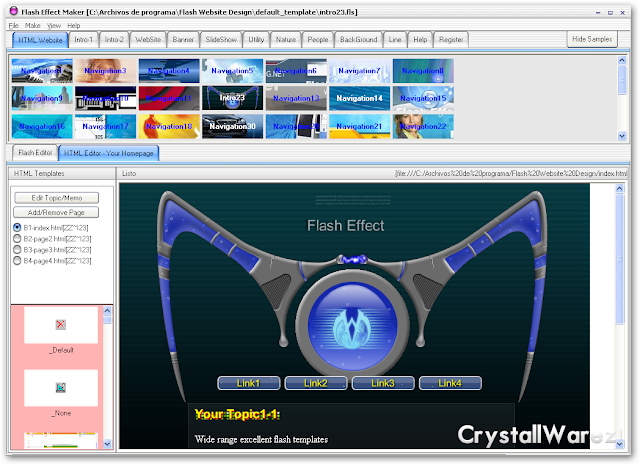Select the Navigation4 sample thumbnail
This screenshot has width=640, height=465.
click(x=169, y=71)
